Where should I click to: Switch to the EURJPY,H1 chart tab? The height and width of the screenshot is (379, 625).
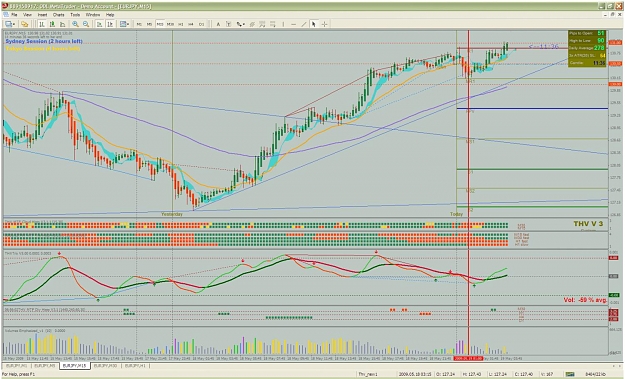point(136,365)
